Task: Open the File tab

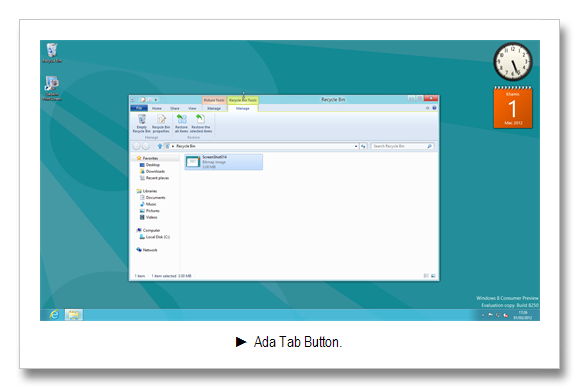Action: coord(139,108)
